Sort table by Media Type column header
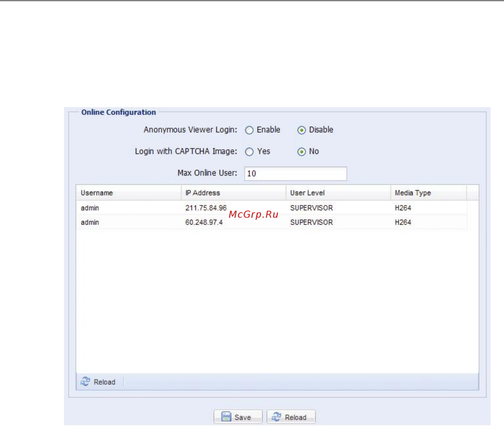This screenshot has width=504, height=428. (429, 193)
